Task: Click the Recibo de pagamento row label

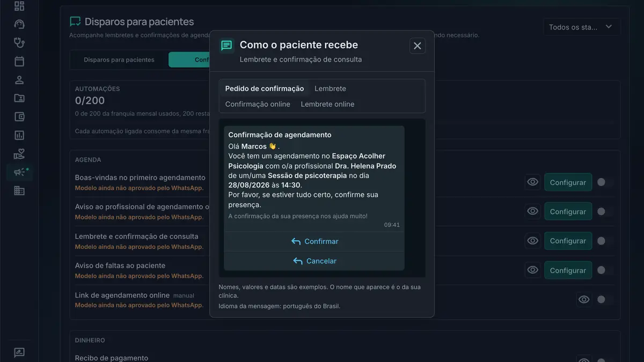Action: click(x=112, y=358)
